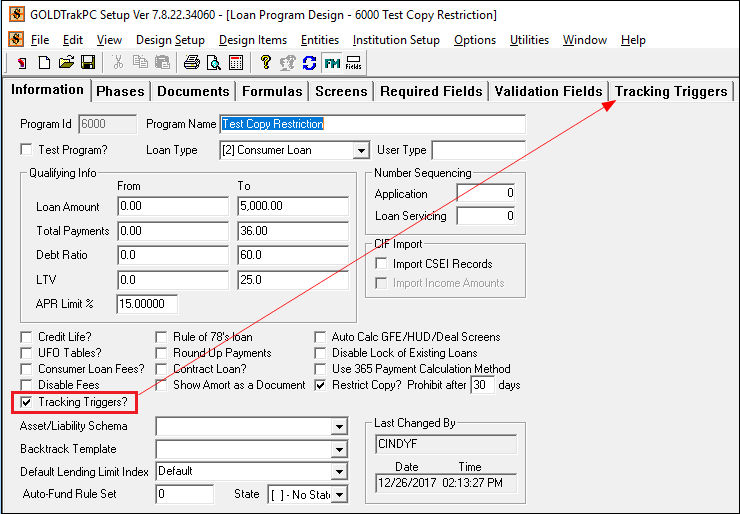Open print preview magnifier icon

coord(214,63)
